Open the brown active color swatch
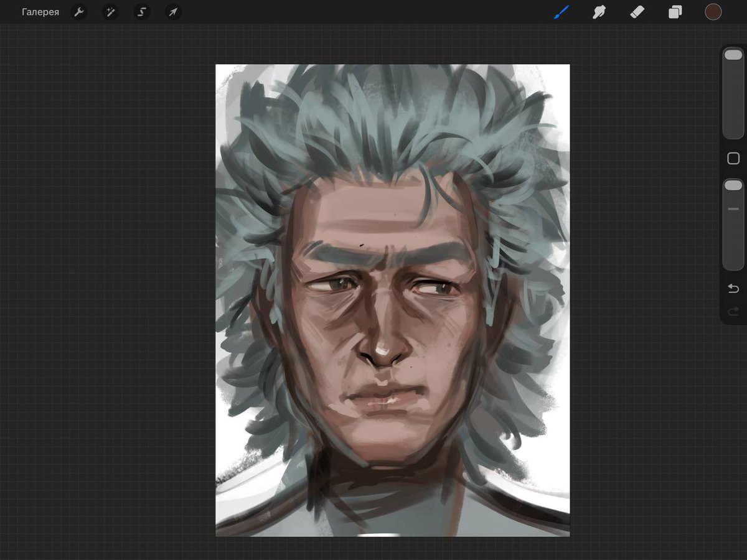 [713, 12]
